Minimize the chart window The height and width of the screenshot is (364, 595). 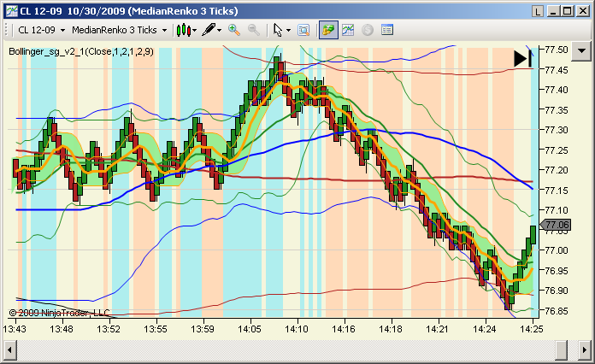(x=552, y=11)
